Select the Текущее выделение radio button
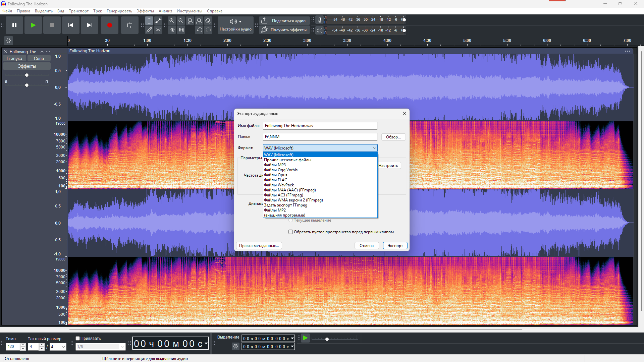Viewport: 644px width, 362px height. tap(291, 220)
